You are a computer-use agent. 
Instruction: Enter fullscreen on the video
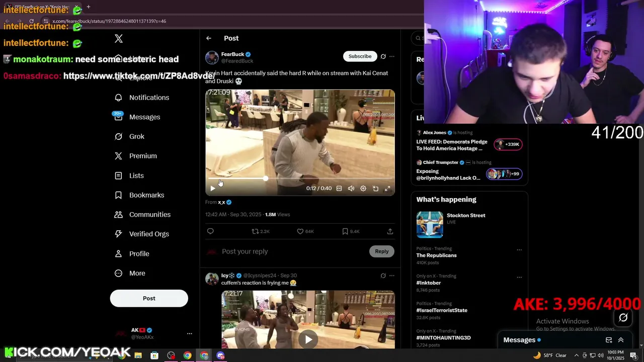point(387,189)
